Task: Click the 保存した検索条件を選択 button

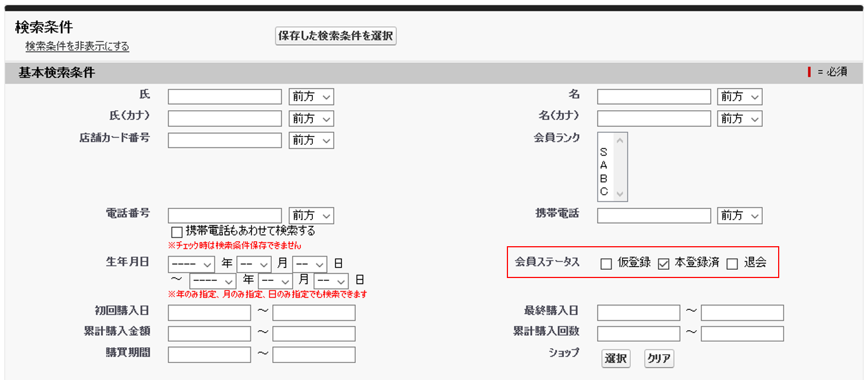Action: tap(335, 36)
